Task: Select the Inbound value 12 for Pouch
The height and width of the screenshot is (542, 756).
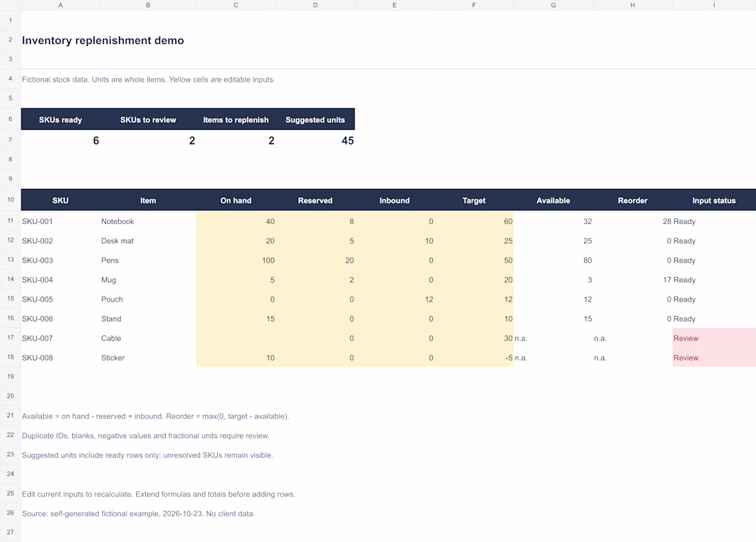Action: [x=394, y=300]
